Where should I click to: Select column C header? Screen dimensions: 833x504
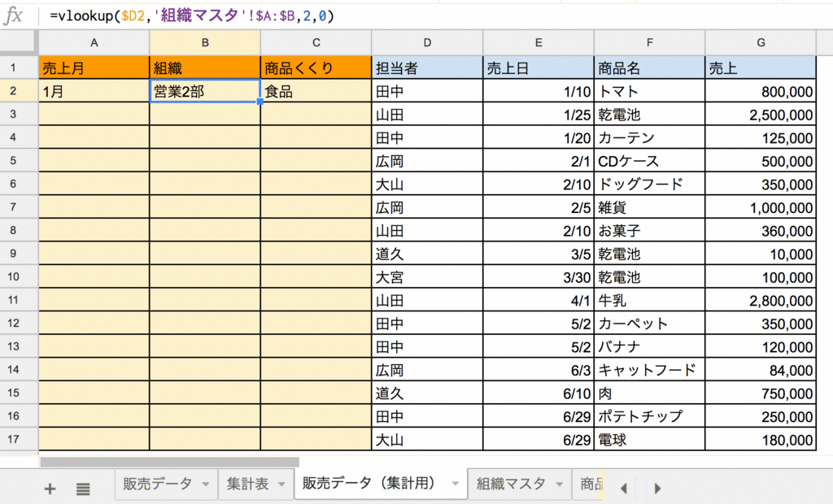[316, 42]
